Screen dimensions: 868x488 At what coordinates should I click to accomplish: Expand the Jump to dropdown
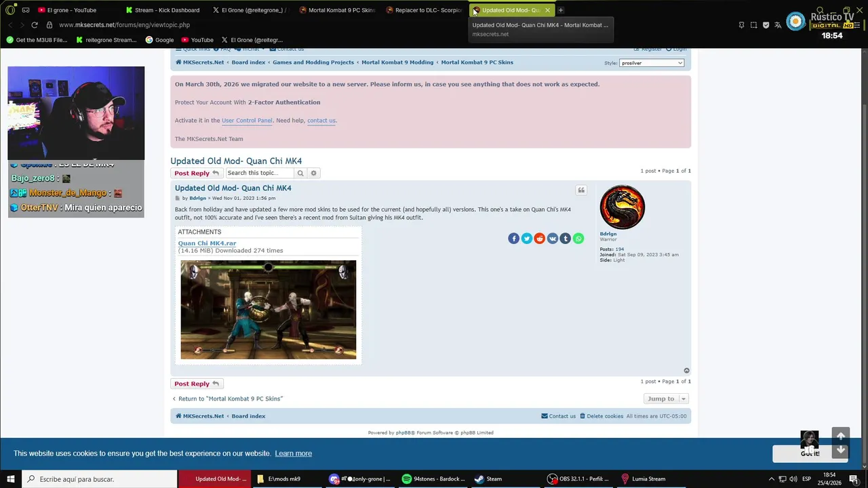[x=666, y=399]
